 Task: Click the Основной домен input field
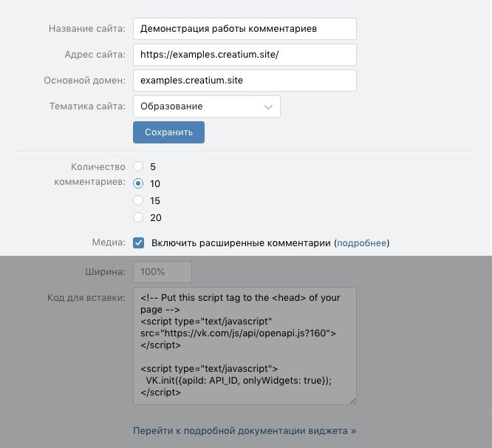point(245,81)
